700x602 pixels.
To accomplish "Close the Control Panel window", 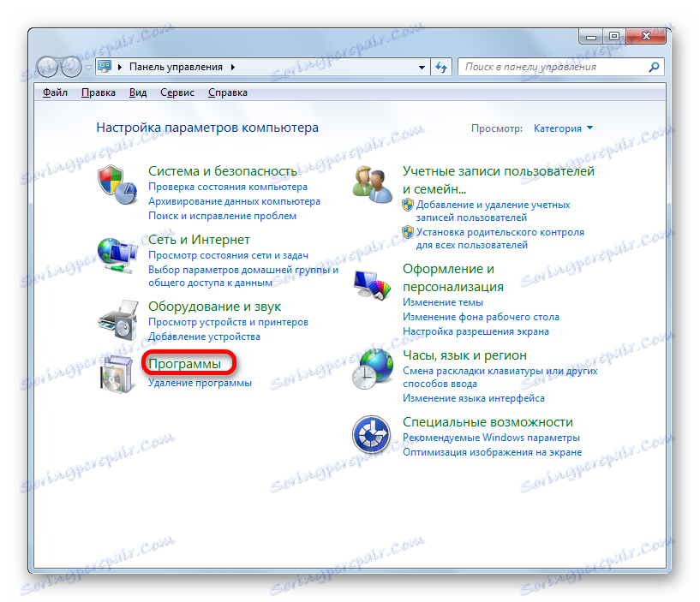I will coord(646,37).
